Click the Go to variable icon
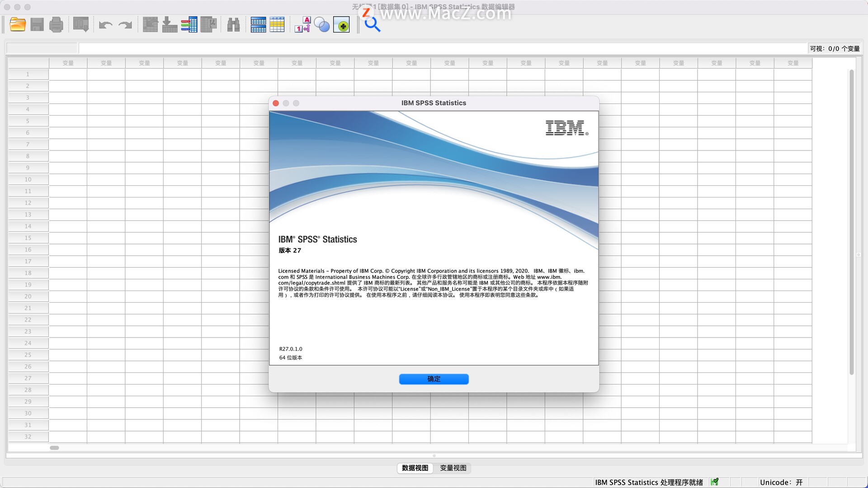This screenshot has width=868, height=488. pyautogui.click(x=170, y=24)
